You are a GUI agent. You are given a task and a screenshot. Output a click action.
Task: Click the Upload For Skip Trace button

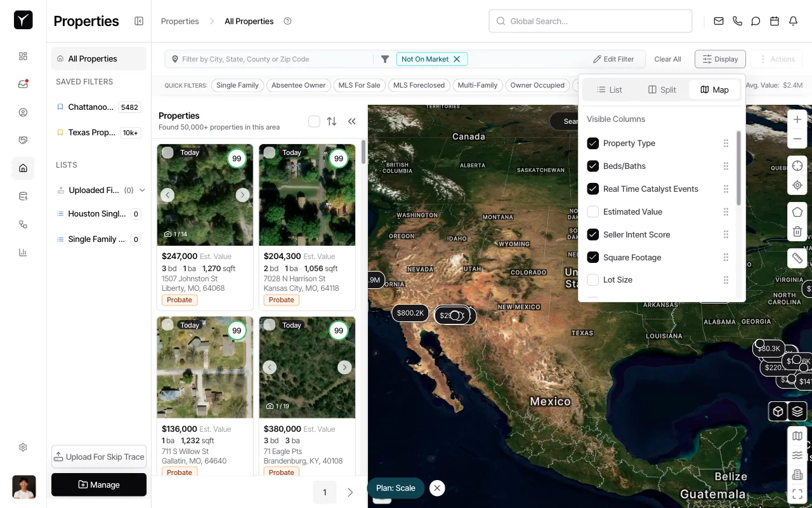click(x=99, y=457)
